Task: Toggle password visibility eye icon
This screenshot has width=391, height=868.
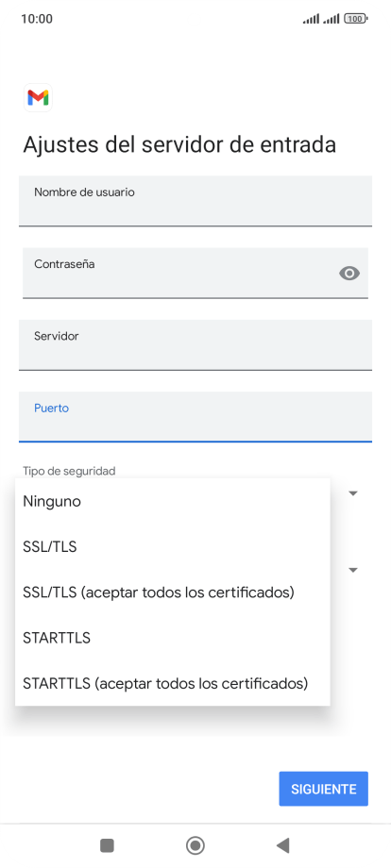Action: click(349, 273)
